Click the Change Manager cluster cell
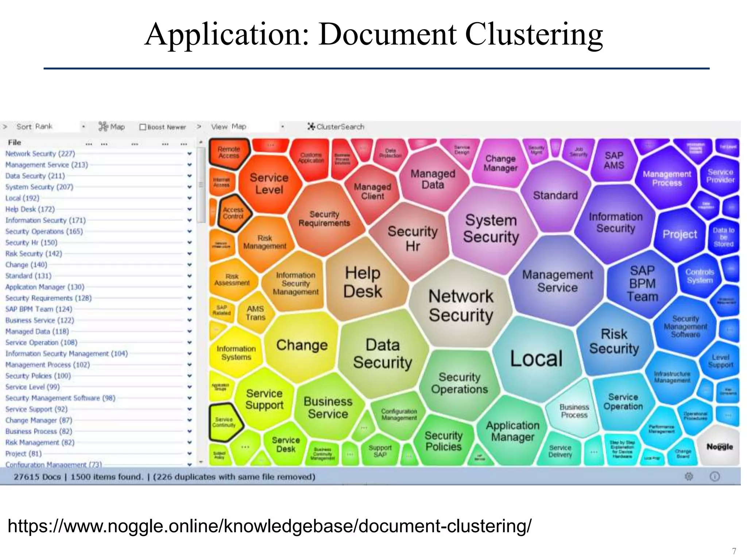747x560 pixels. [500, 163]
